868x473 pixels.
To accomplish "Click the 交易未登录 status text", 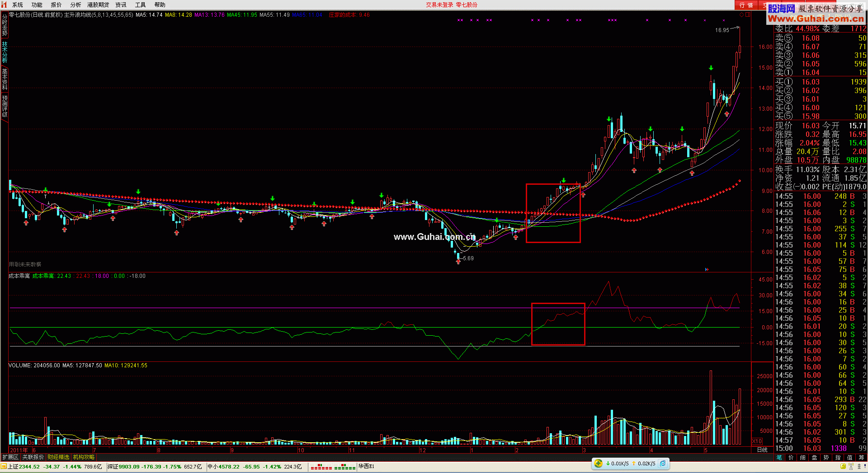I will (439, 5).
